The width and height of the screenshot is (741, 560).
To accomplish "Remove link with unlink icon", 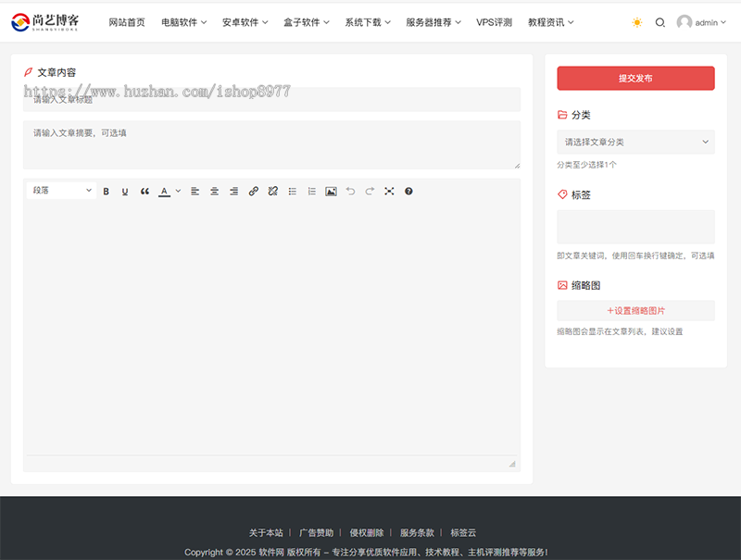I will coord(272,192).
